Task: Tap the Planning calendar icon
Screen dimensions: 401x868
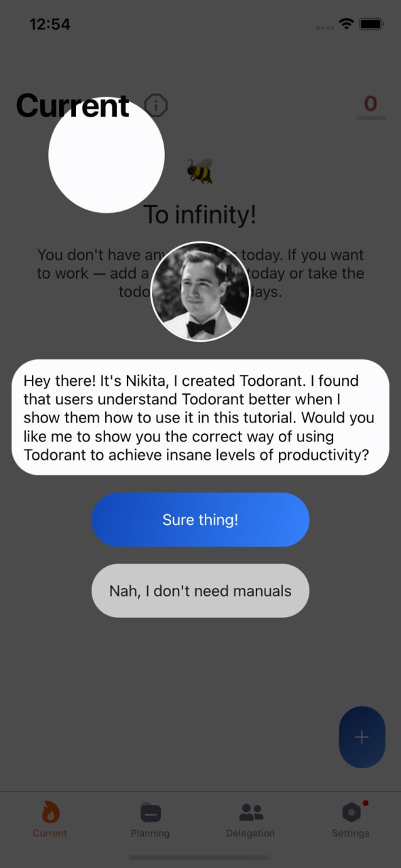Action: tap(151, 812)
